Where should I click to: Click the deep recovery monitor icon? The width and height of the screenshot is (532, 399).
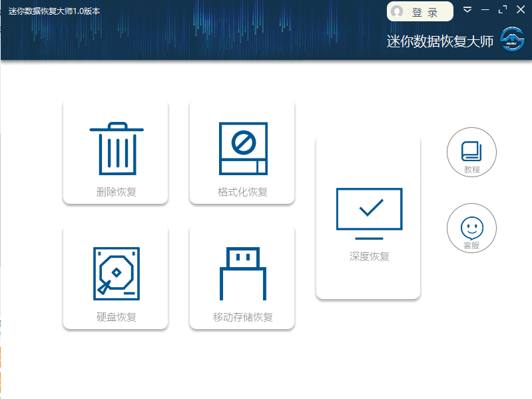tap(369, 214)
